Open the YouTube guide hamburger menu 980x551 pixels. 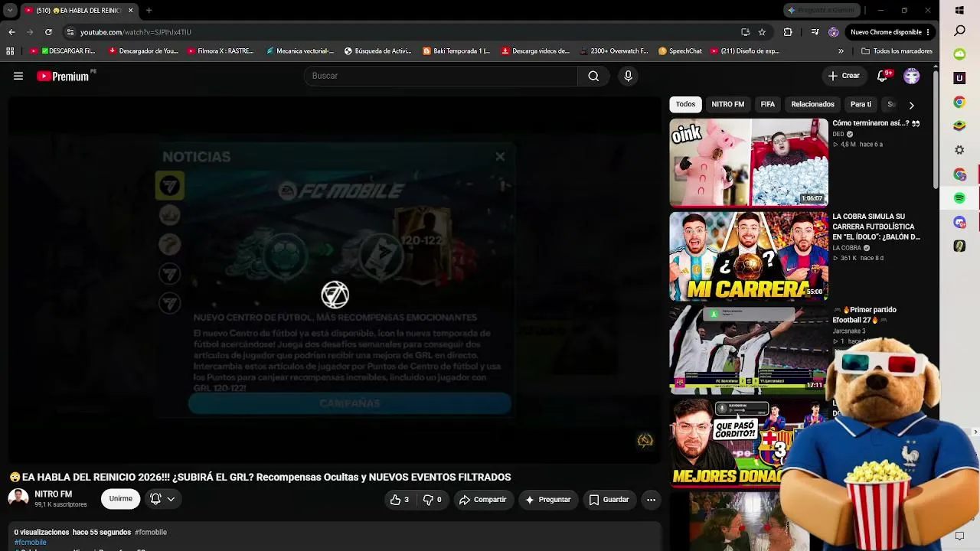pyautogui.click(x=18, y=76)
